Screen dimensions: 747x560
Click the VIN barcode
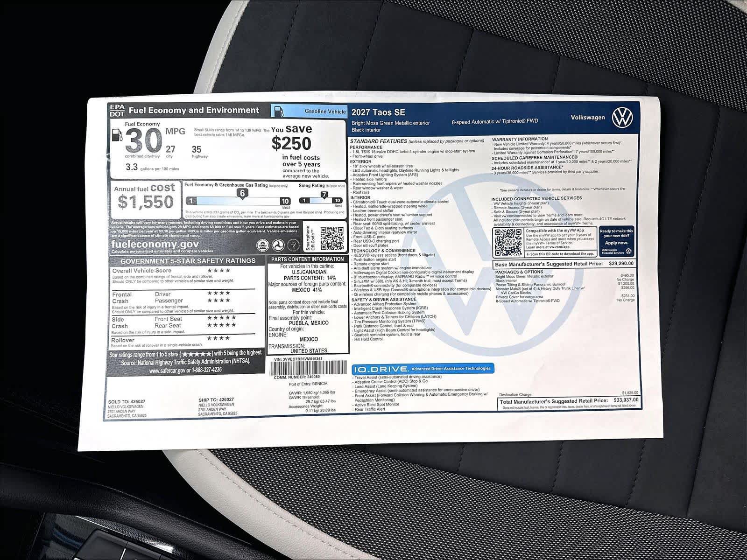(x=307, y=367)
